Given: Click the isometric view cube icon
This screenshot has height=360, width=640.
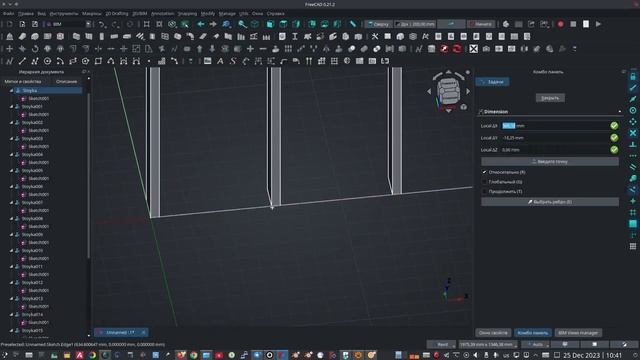Looking at the screenshot, I should coord(255,24).
